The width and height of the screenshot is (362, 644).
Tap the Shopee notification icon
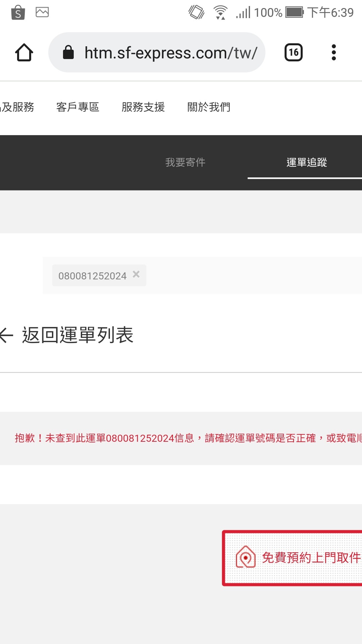pos(18,13)
